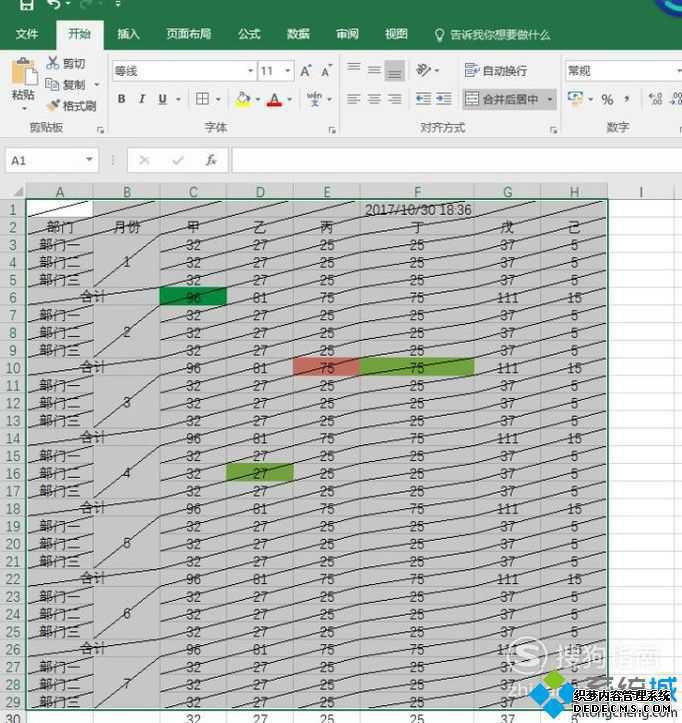Click the Copy icon
The height and width of the screenshot is (723, 682).
pyautogui.click(x=52, y=84)
